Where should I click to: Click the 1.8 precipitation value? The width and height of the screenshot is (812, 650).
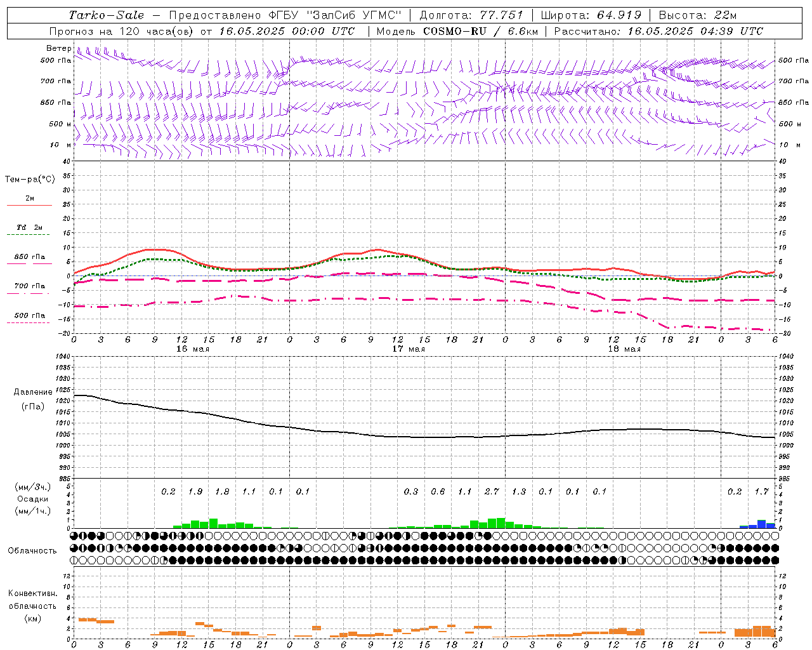222,491
